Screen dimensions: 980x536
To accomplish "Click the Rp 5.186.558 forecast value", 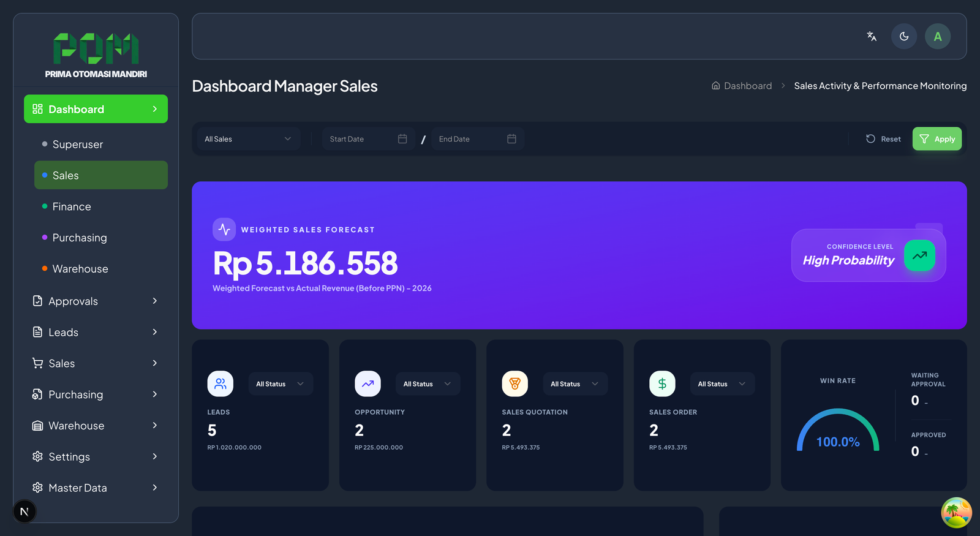I will (305, 263).
